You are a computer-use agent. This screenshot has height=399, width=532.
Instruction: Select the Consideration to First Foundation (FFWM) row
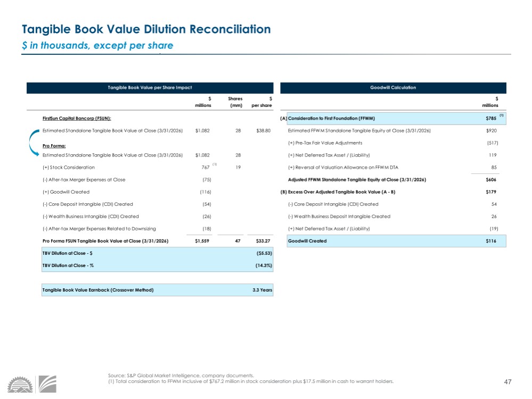pos(393,118)
